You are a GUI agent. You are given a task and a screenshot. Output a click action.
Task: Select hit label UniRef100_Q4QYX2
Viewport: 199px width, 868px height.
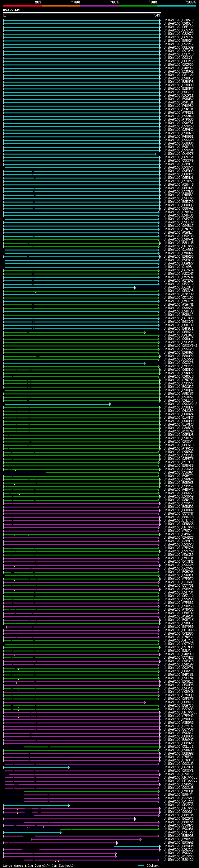[x=178, y=68]
